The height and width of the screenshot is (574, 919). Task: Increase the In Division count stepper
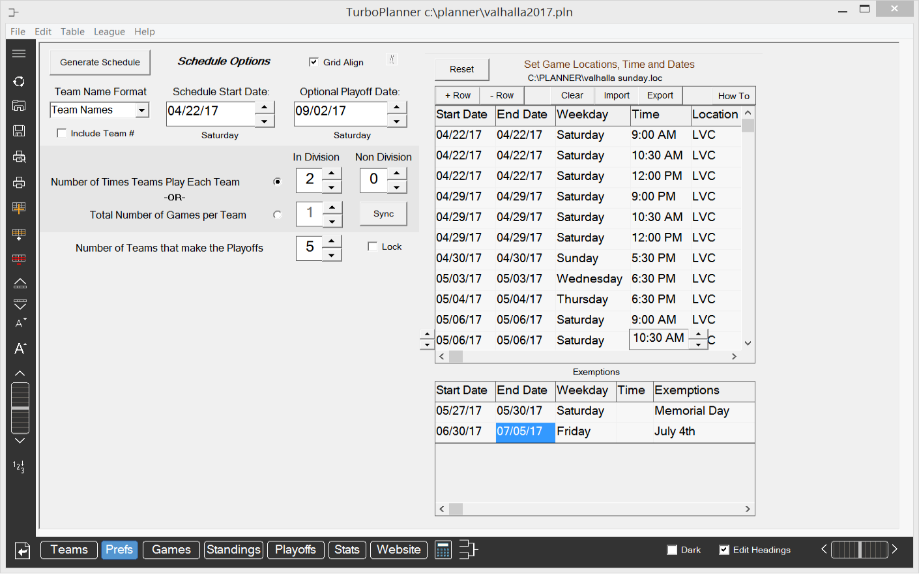coord(332,174)
